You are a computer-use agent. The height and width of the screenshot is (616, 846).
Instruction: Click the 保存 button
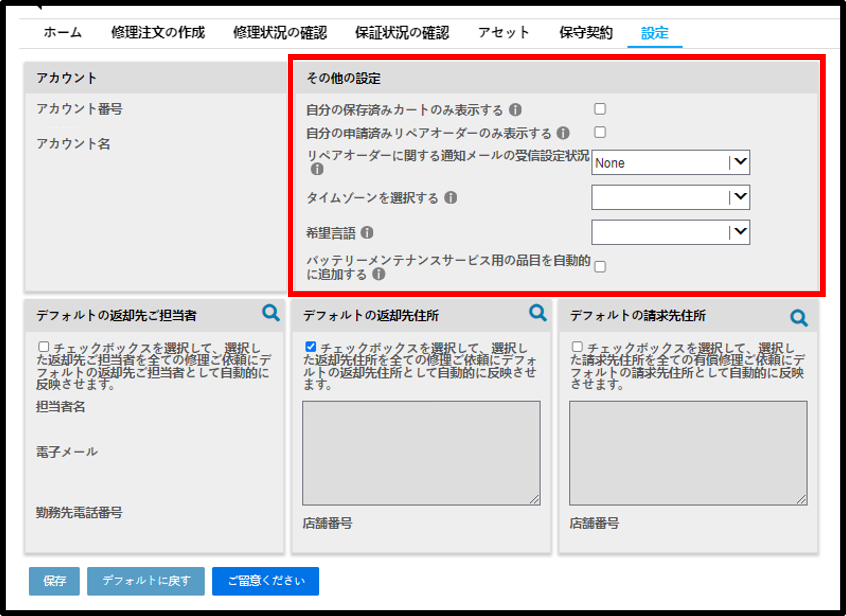(x=54, y=581)
